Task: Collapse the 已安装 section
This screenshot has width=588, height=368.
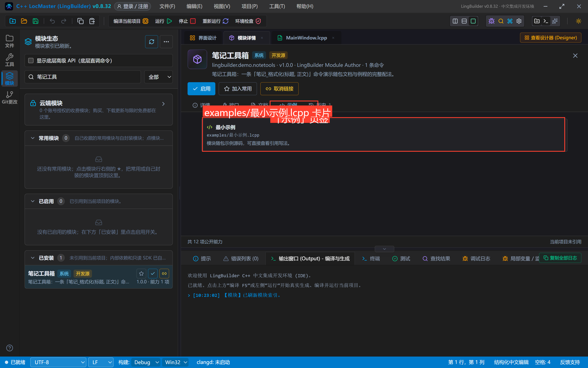Action: click(32, 258)
